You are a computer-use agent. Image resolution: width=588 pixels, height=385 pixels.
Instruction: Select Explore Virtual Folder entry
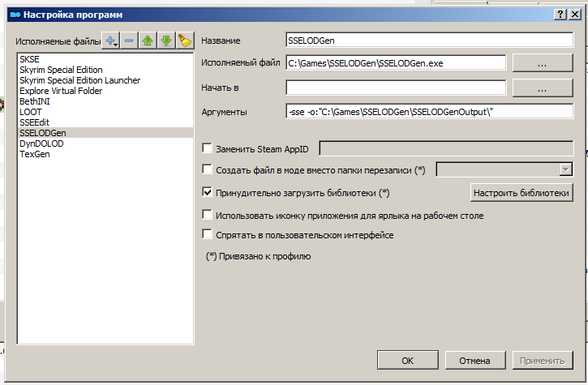(105, 91)
